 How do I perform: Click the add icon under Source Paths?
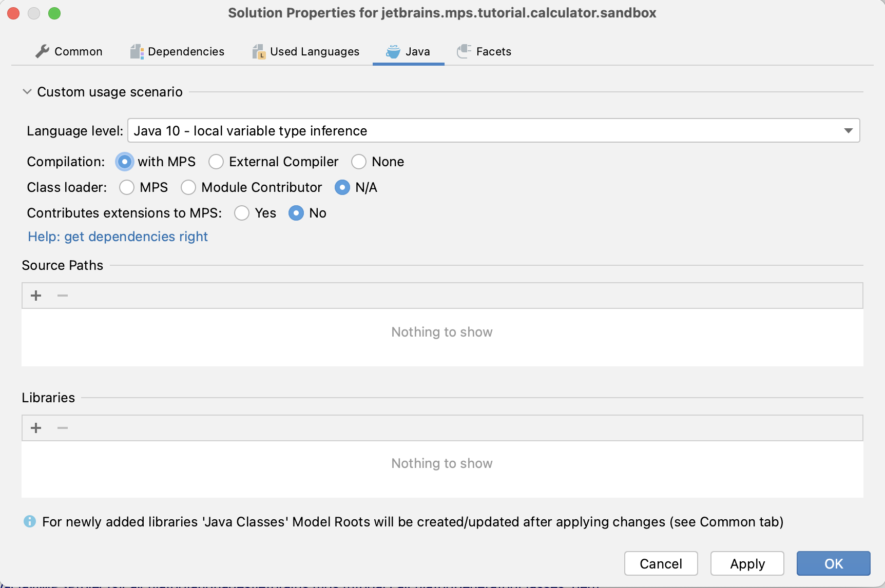click(36, 296)
